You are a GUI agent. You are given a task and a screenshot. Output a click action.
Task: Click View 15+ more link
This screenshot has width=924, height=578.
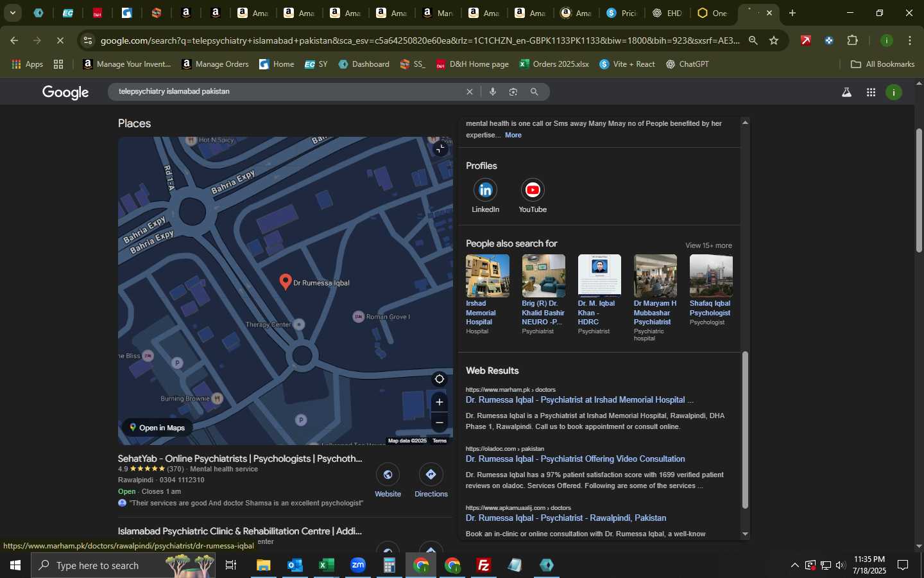click(708, 245)
